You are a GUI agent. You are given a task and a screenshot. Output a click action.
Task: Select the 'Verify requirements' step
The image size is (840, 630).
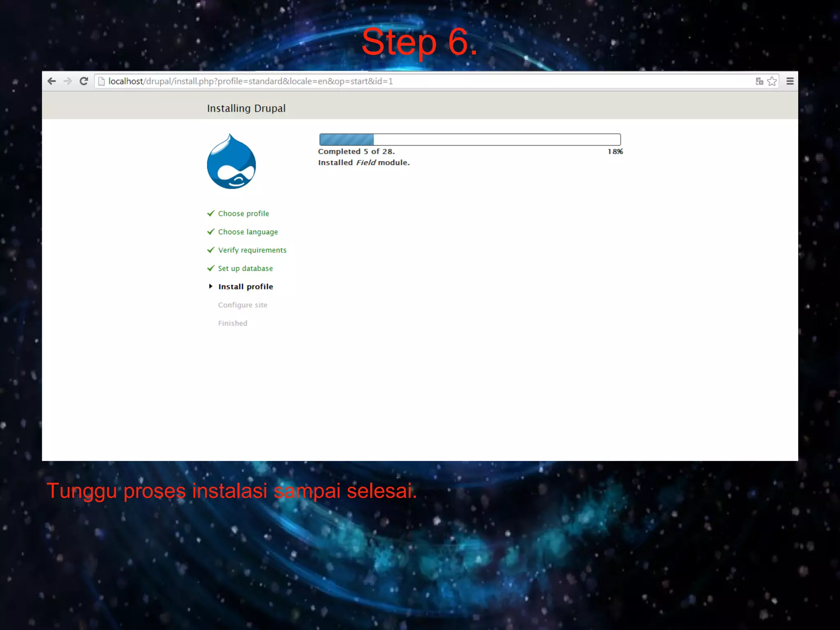click(252, 250)
